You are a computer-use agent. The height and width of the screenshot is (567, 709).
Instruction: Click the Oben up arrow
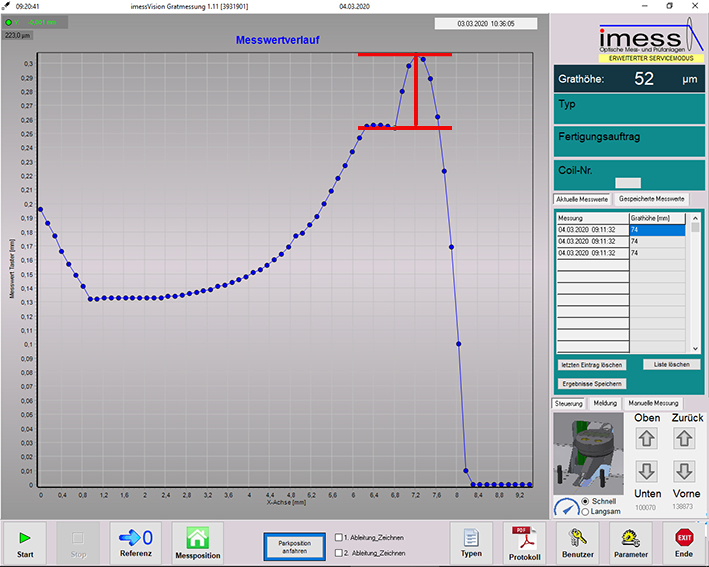(x=646, y=438)
